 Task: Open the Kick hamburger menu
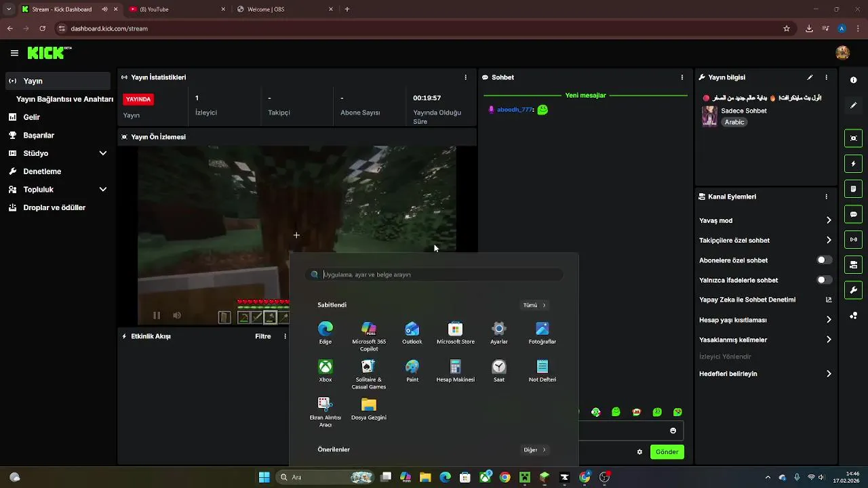click(x=14, y=53)
